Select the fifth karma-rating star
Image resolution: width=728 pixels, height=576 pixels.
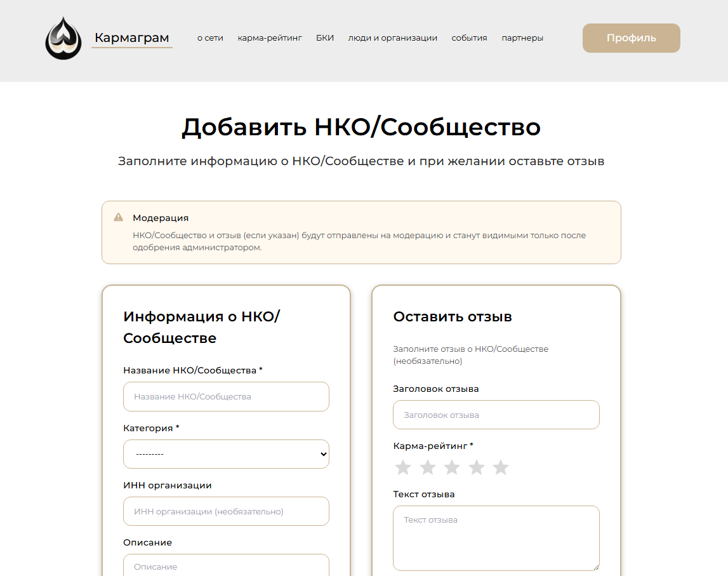501,467
